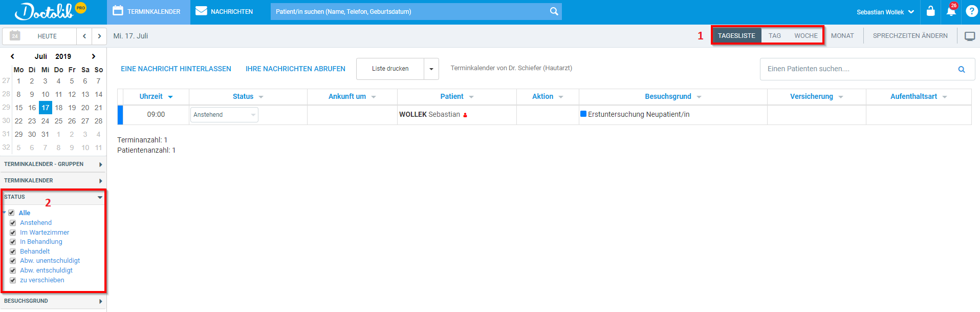Open the Patient column header dropdown
Image resolution: width=980 pixels, height=312 pixels.
pos(471,97)
